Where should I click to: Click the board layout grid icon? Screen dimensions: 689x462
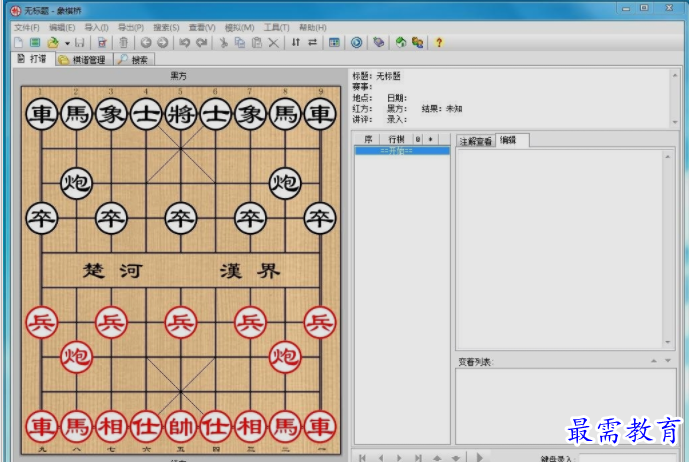(334, 43)
